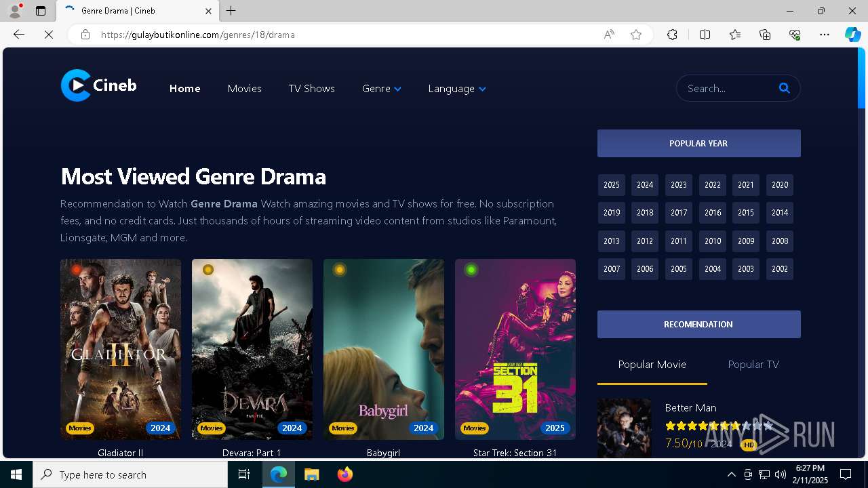This screenshot has width=868, height=488.
Task: Switch to Popular Movie tab
Action: pos(652,365)
